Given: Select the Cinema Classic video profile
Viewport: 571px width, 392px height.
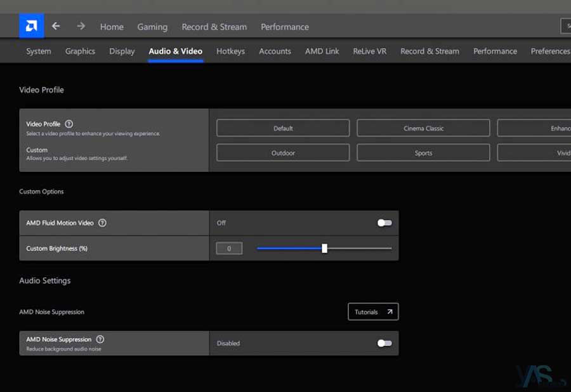Looking at the screenshot, I should click(423, 128).
